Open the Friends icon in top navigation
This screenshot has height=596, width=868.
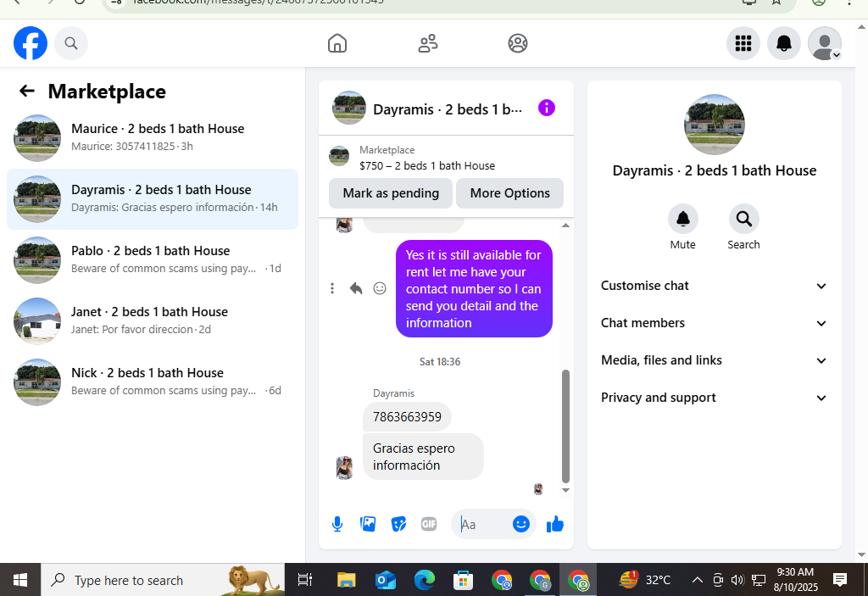pyautogui.click(x=427, y=43)
